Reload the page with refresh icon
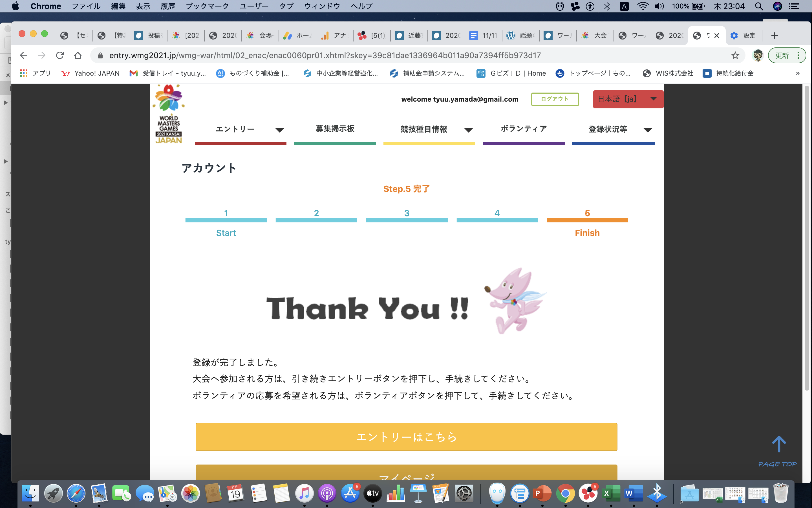 click(60, 55)
